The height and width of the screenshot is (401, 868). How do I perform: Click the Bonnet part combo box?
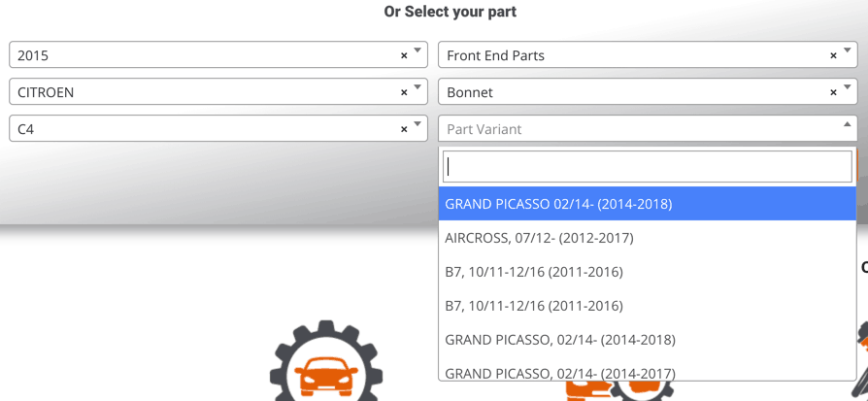(x=648, y=91)
